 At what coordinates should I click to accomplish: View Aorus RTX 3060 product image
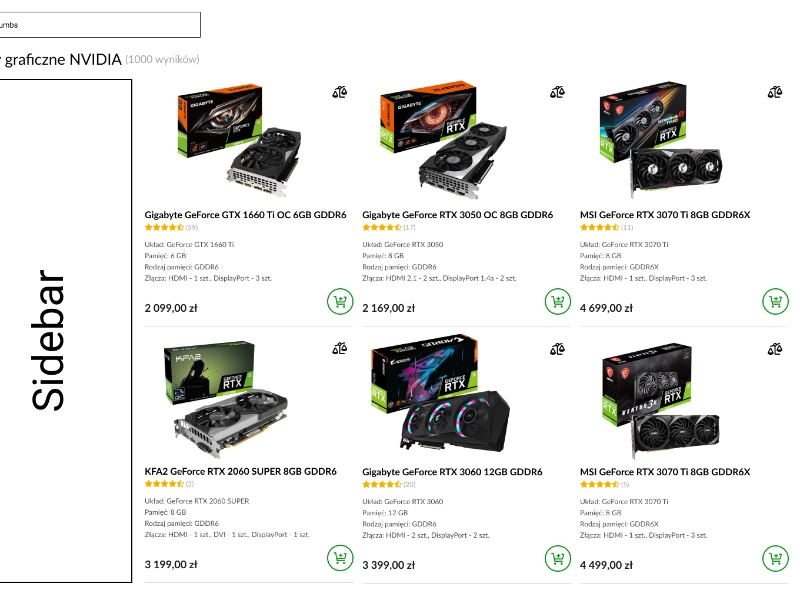coord(441,393)
